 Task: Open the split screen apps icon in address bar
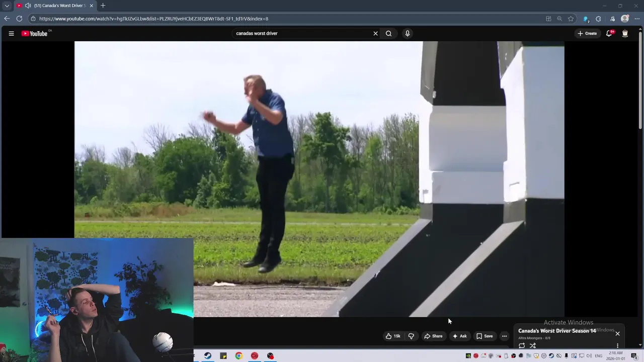coord(548,19)
